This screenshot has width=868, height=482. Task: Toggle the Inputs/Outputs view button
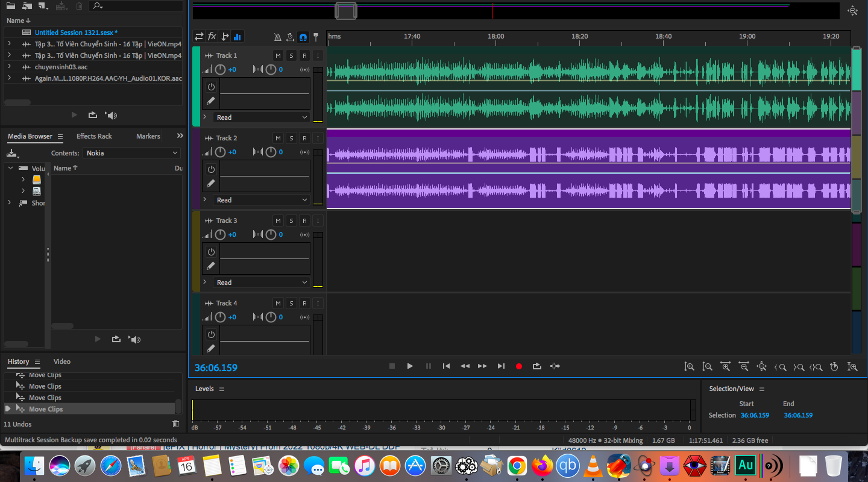coord(199,37)
